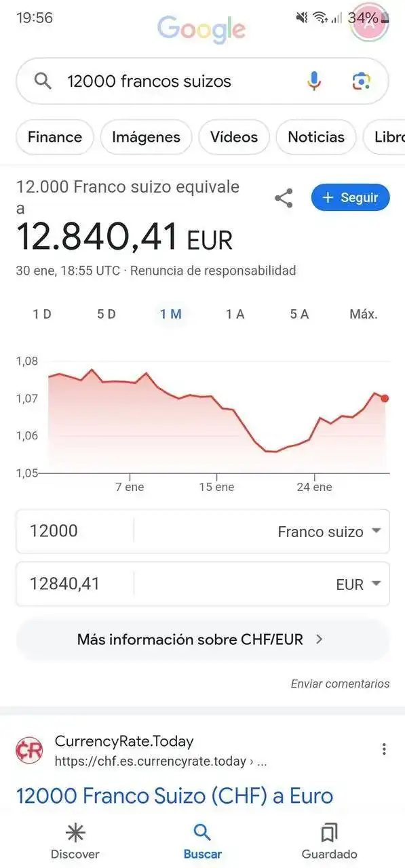Viewport: 405px width, 868px height.
Task: Switch to the Noticias filter tab
Action: click(316, 137)
